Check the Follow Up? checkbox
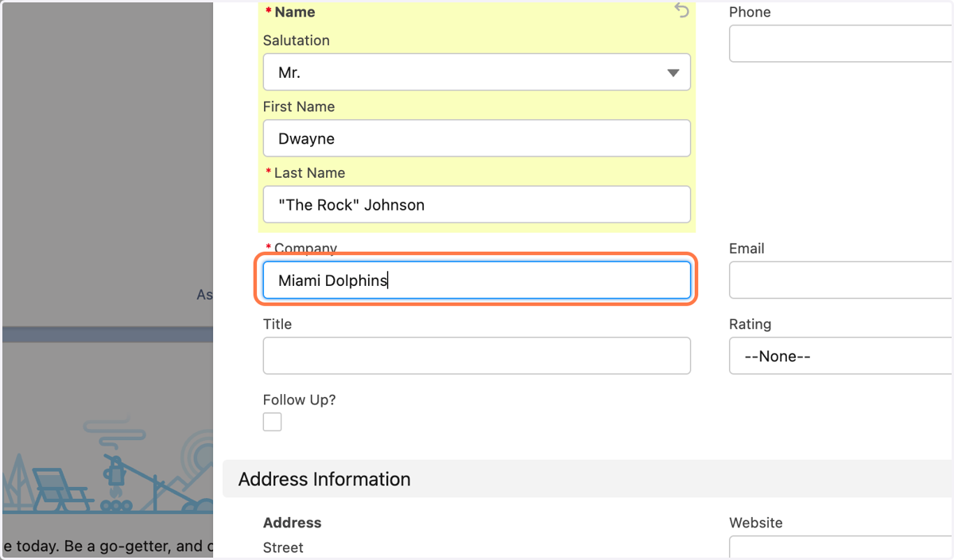The width and height of the screenshot is (954, 560). pos(272,422)
